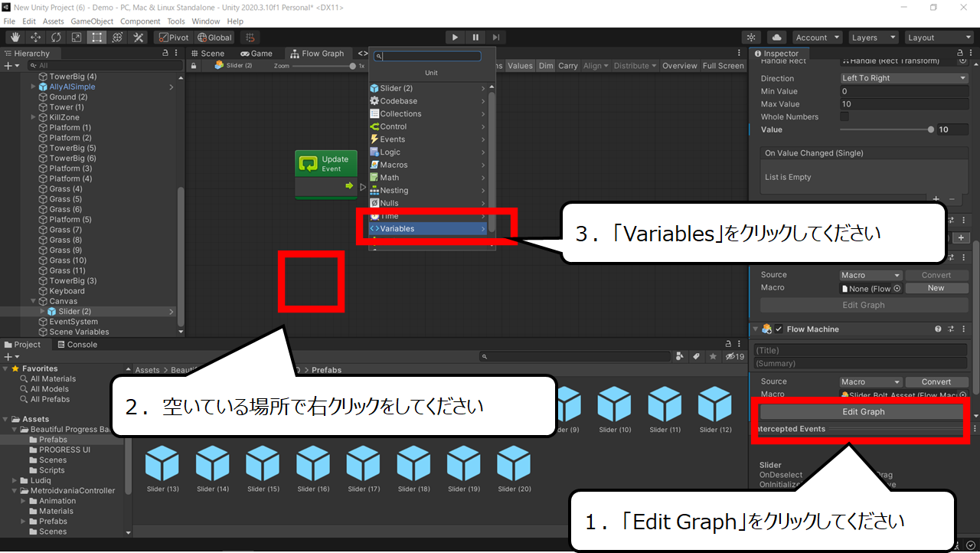
Task: Click the Play button
Action: coord(455,37)
